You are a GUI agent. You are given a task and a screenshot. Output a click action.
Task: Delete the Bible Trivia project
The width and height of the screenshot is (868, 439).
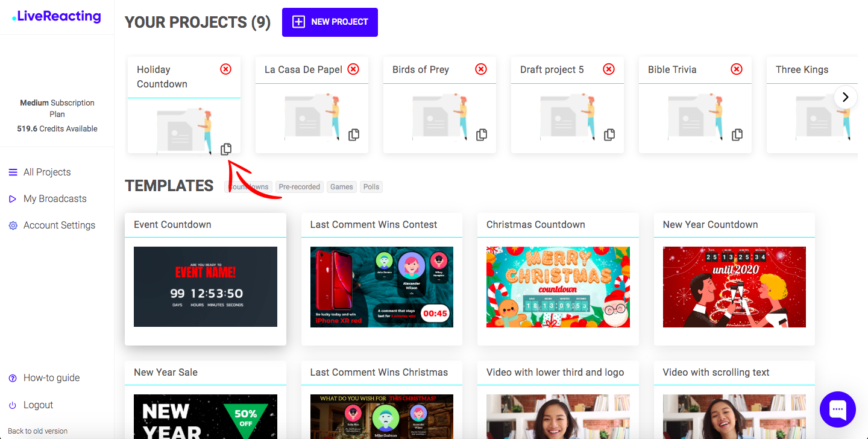pyautogui.click(x=737, y=69)
